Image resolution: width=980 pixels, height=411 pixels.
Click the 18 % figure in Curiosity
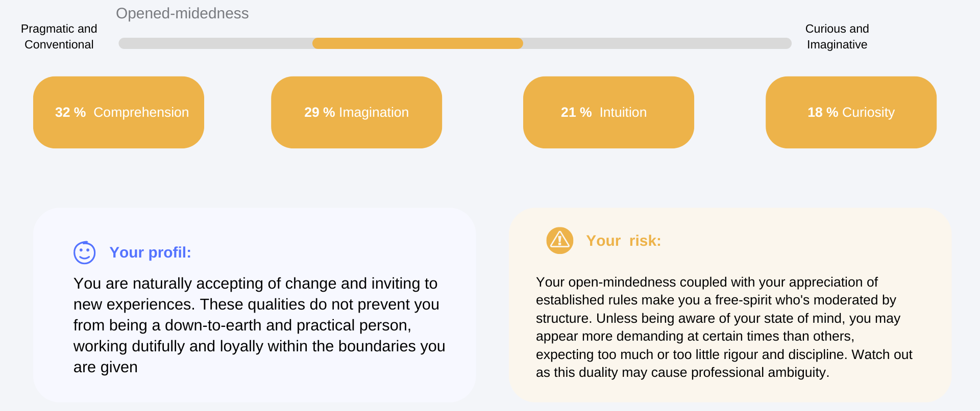point(823,112)
